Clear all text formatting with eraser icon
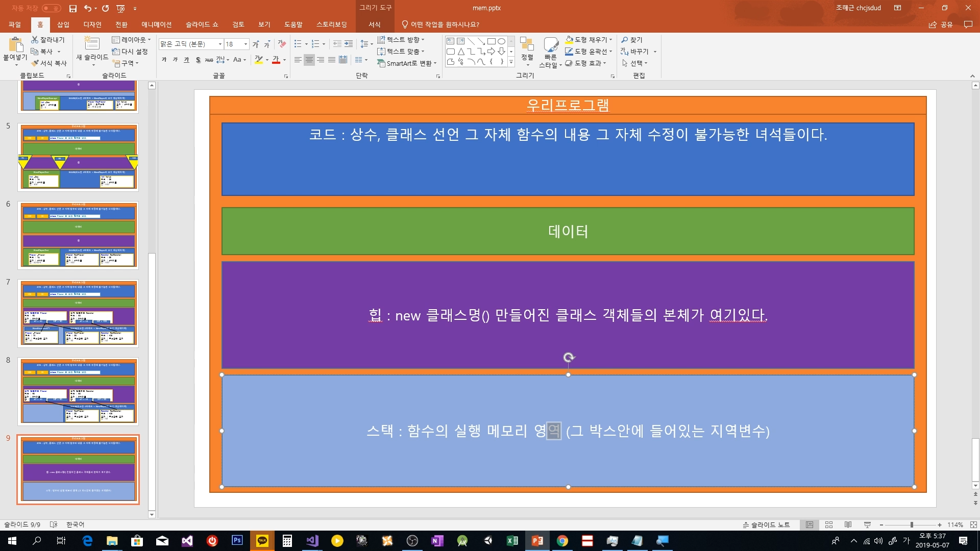This screenshot has width=980, height=551. click(282, 44)
